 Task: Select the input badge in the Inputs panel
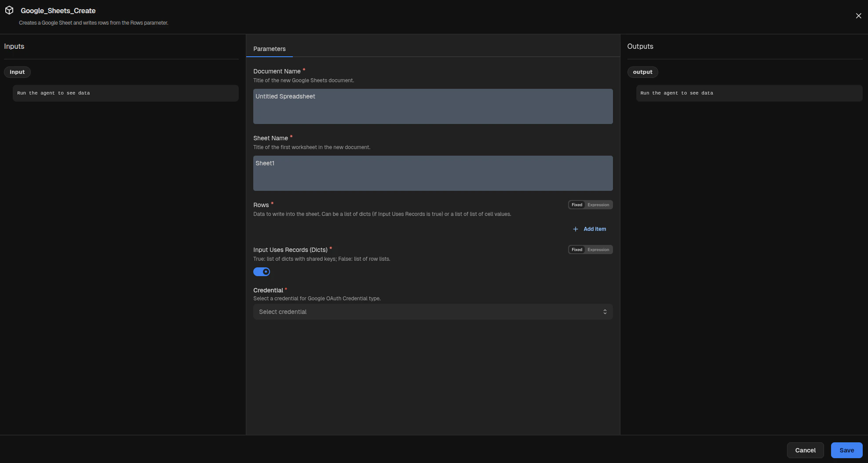tap(17, 72)
